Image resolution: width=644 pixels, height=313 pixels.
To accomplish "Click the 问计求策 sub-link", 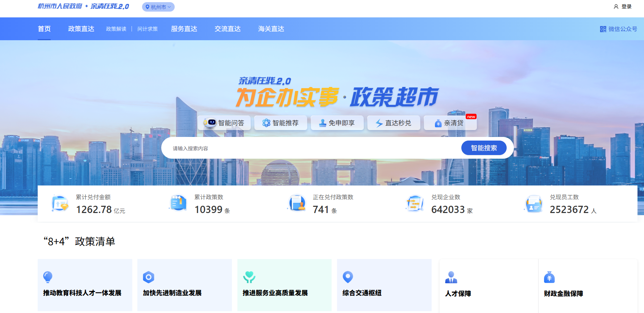I will [148, 29].
